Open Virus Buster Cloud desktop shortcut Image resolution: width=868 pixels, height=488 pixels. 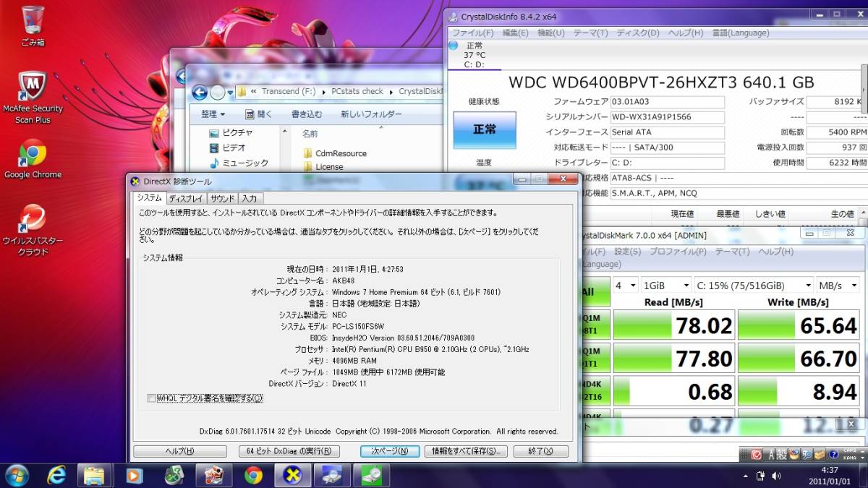click(x=33, y=230)
